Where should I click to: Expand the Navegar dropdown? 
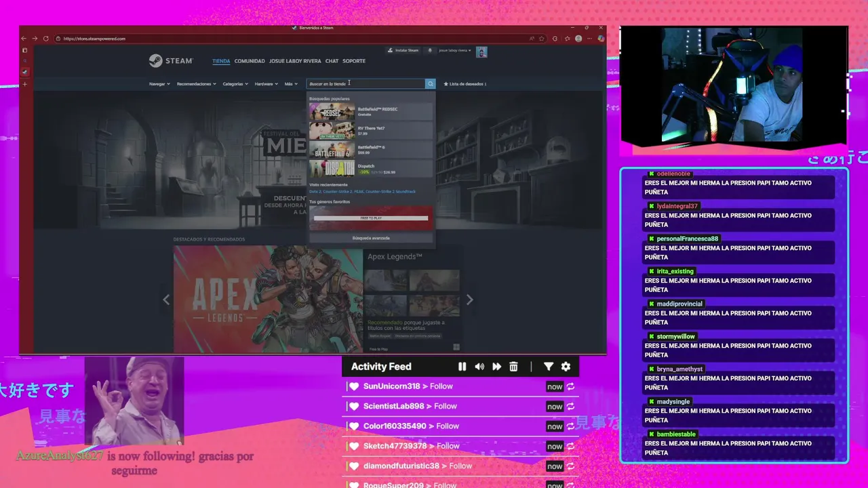tap(160, 84)
